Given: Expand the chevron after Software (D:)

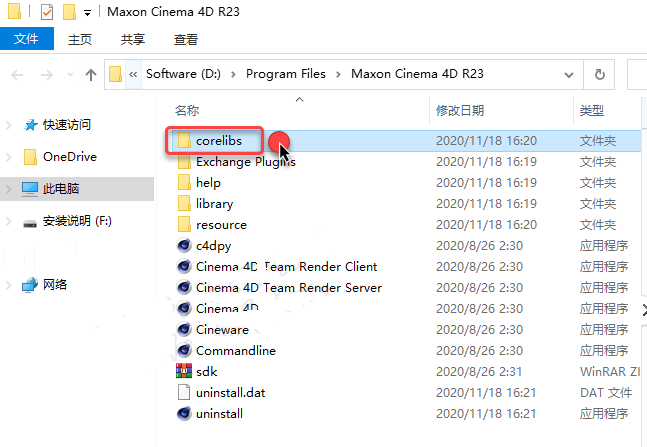Looking at the screenshot, I should tap(234, 75).
